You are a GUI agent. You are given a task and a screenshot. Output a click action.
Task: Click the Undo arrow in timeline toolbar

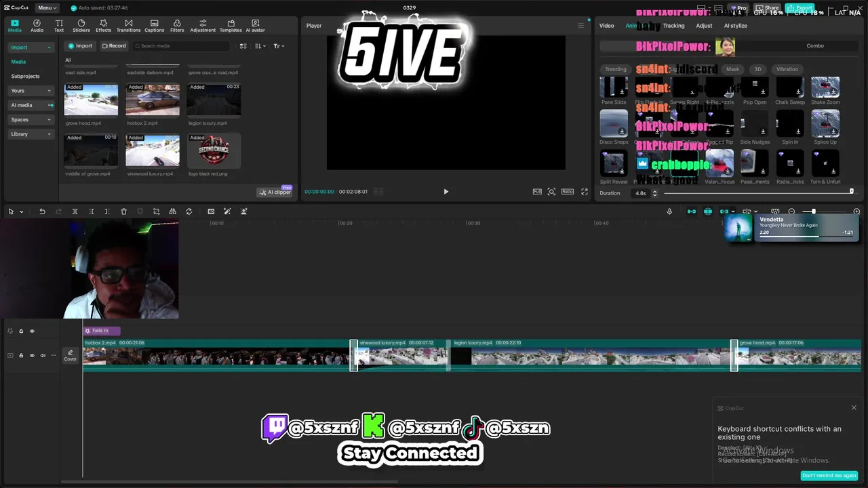click(x=42, y=211)
